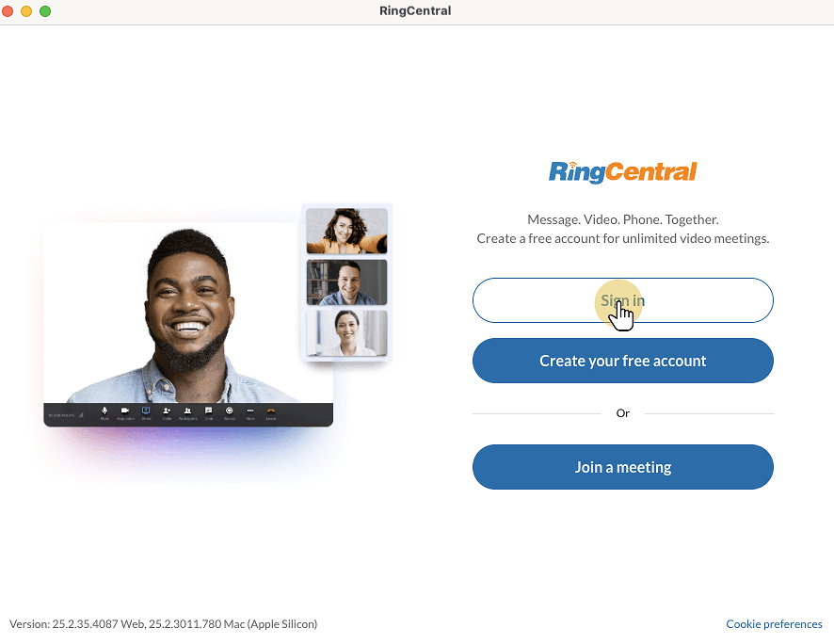Click Create your free account
This screenshot has width=834, height=644.
(622, 361)
